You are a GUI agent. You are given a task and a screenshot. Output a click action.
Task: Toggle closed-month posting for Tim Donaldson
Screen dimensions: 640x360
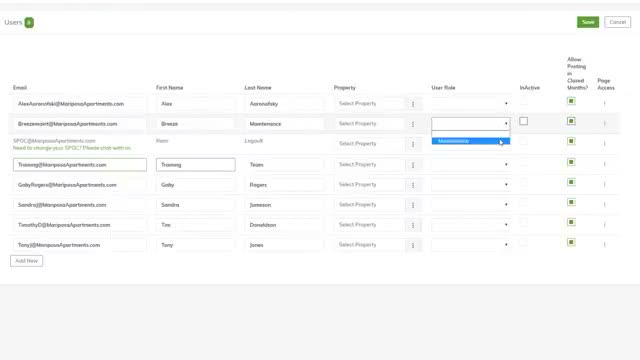coord(571,222)
